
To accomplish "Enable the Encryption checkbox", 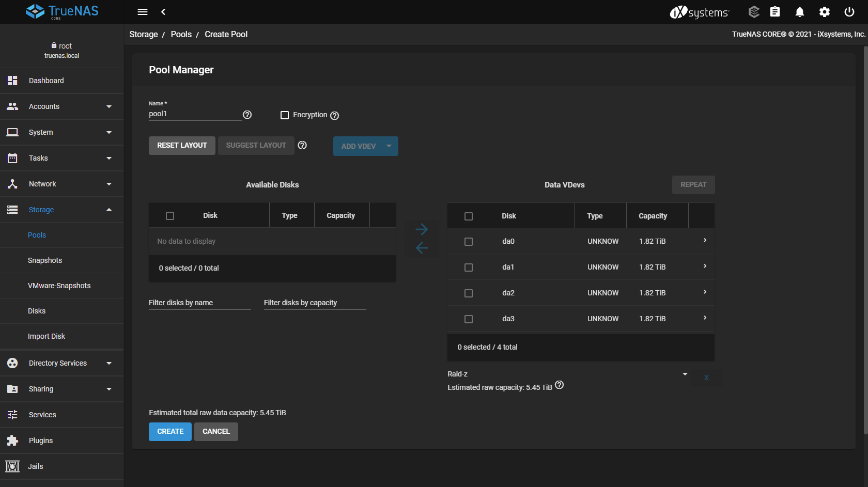I will tap(285, 115).
